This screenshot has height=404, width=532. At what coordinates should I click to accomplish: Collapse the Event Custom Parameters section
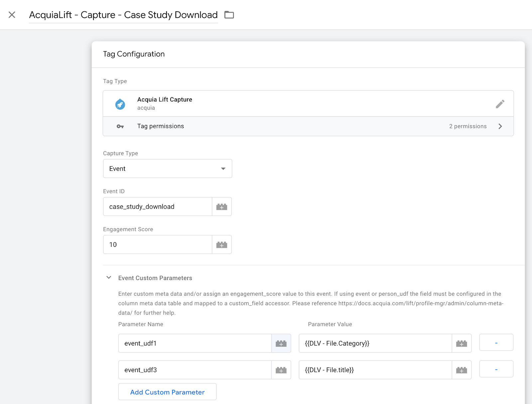(109, 277)
